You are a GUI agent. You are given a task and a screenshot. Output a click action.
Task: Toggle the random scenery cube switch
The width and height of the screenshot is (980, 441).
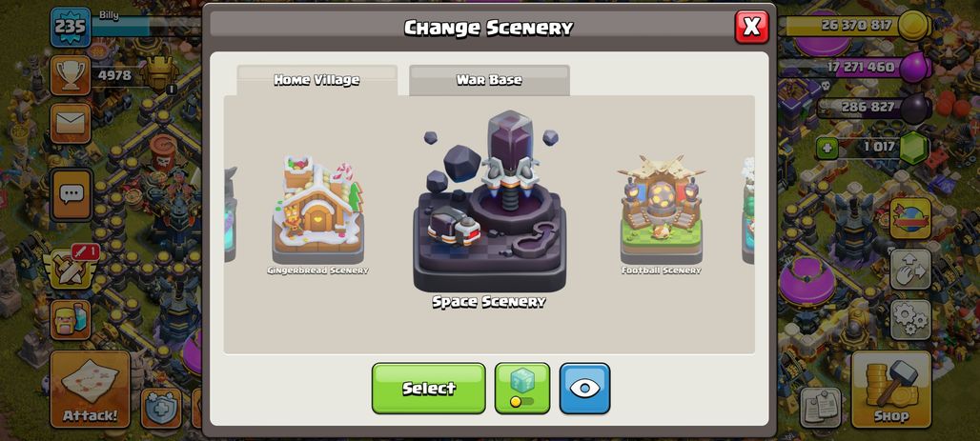click(x=522, y=388)
